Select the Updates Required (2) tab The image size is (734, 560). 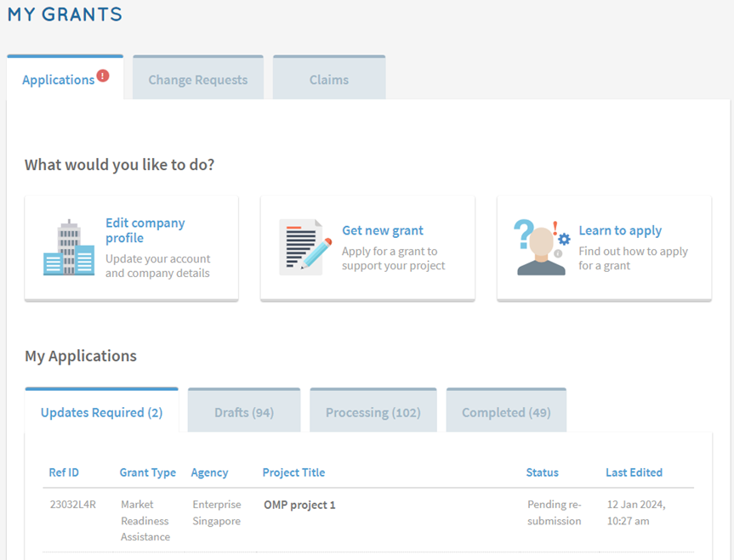point(101,412)
